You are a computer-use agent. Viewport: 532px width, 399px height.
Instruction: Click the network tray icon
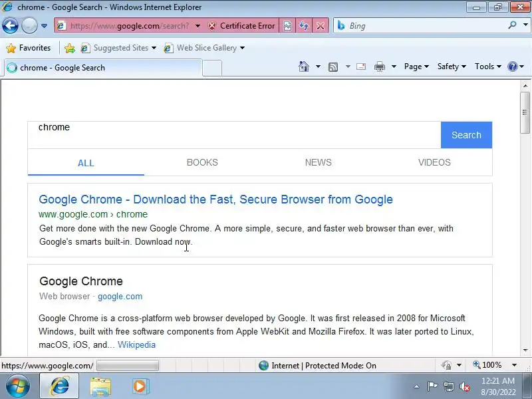point(449,386)
